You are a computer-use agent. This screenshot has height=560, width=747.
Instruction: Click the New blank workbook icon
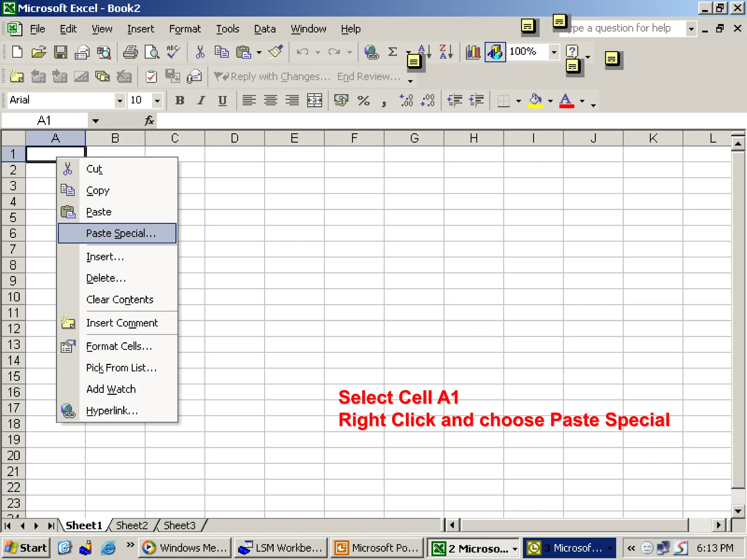point(17,52)
